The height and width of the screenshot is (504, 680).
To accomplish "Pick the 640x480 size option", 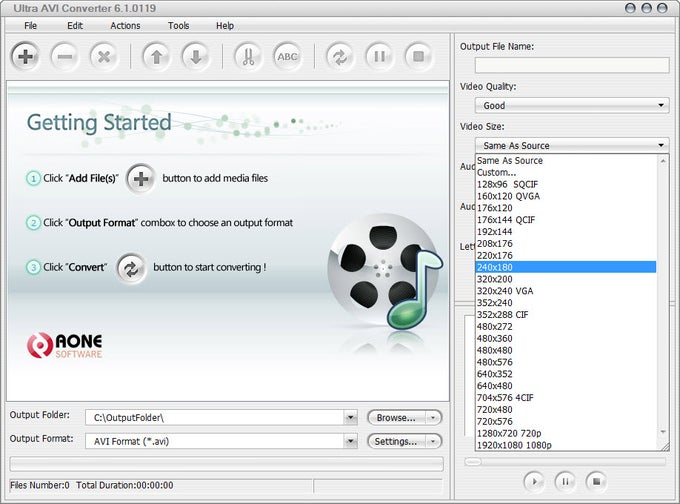I will [566, 386].
